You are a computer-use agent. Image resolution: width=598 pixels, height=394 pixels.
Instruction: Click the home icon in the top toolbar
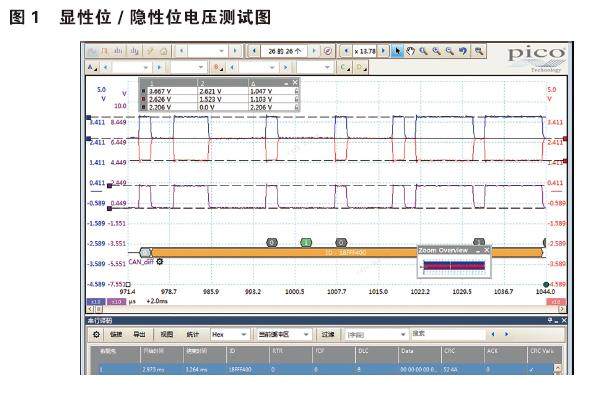pyautogui.click(x=164, y=51)
